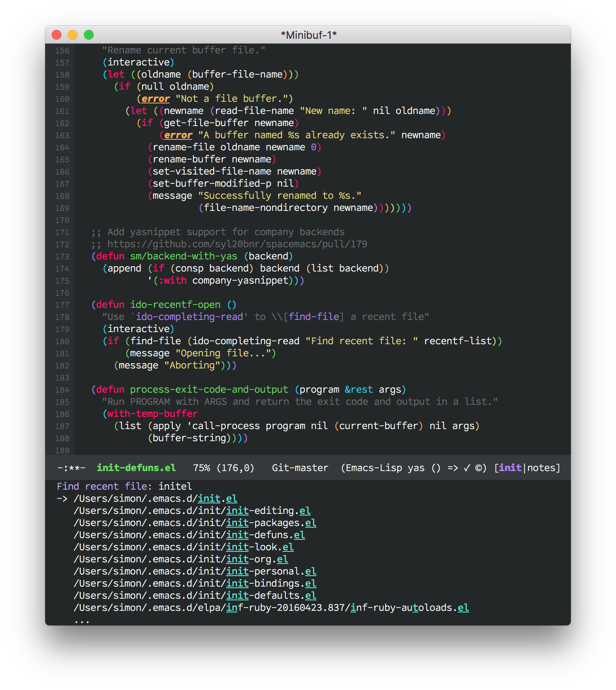Click the yas minor mode indicator
The image size is (616, 690).
416,468
